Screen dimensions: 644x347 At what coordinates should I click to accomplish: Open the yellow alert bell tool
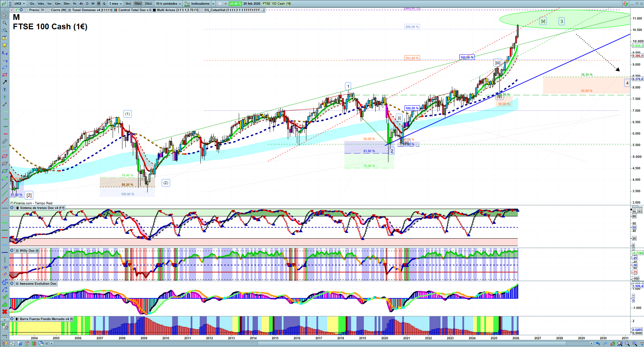[x=5, y=45]
